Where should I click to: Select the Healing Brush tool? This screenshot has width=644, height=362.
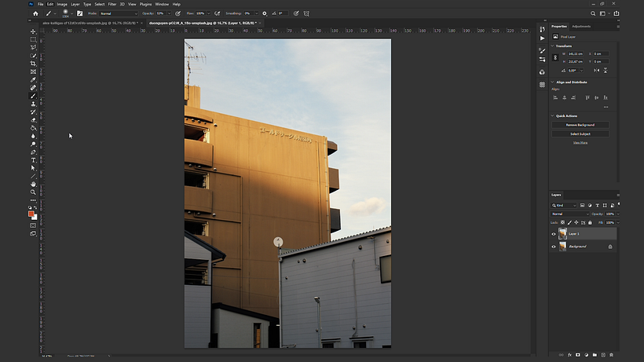click(x=33, y=88)
